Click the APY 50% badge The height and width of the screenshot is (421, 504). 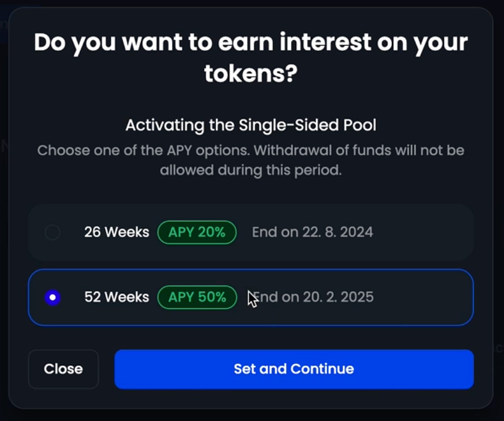(x=197, y=297)
